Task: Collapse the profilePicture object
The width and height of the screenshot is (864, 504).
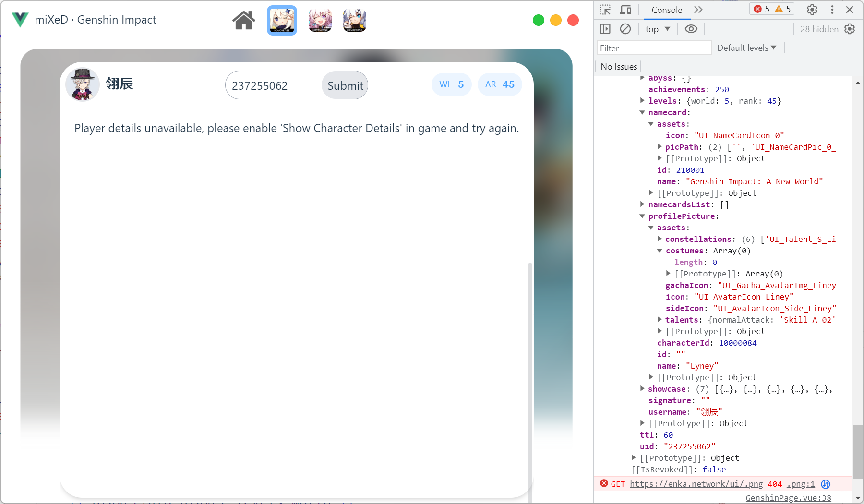Action: click(643, 216)
